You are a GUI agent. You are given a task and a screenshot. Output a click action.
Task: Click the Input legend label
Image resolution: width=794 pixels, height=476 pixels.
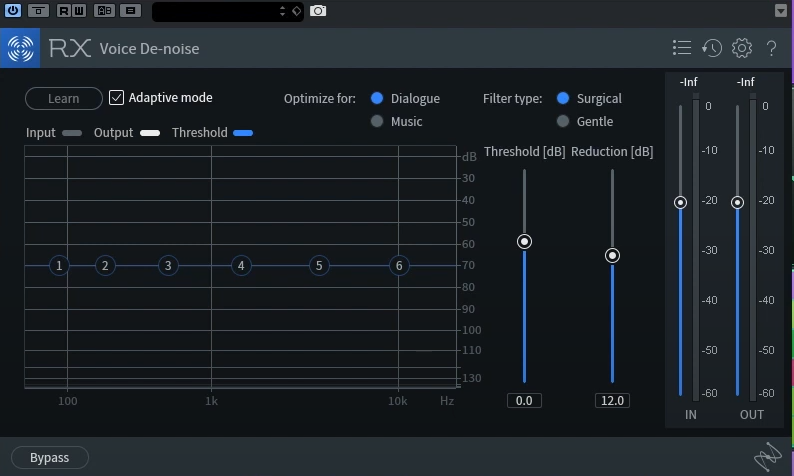click(x=41, y=133)
